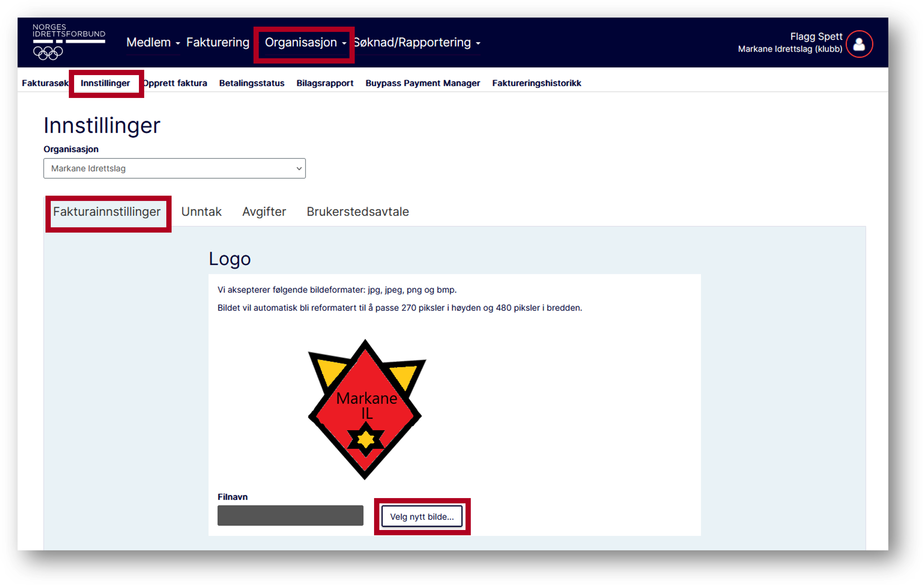Switch to the Brukerstedsavtale tab

tap(358, 211)
